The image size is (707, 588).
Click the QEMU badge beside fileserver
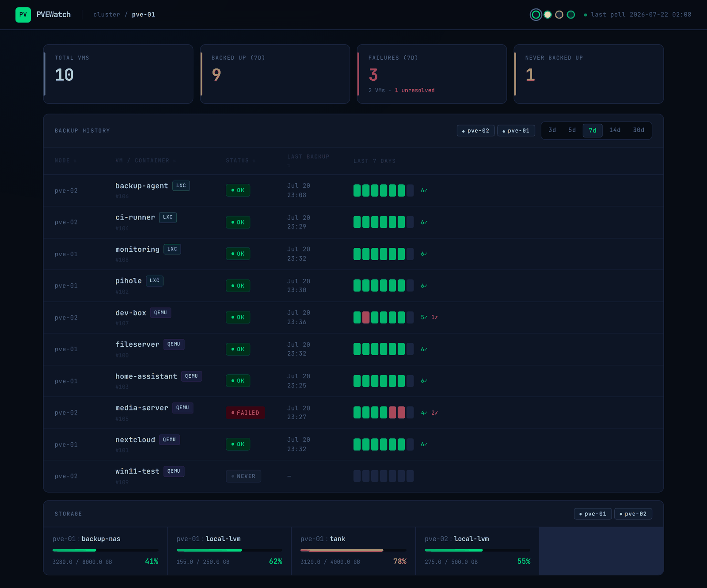point(174,344)
